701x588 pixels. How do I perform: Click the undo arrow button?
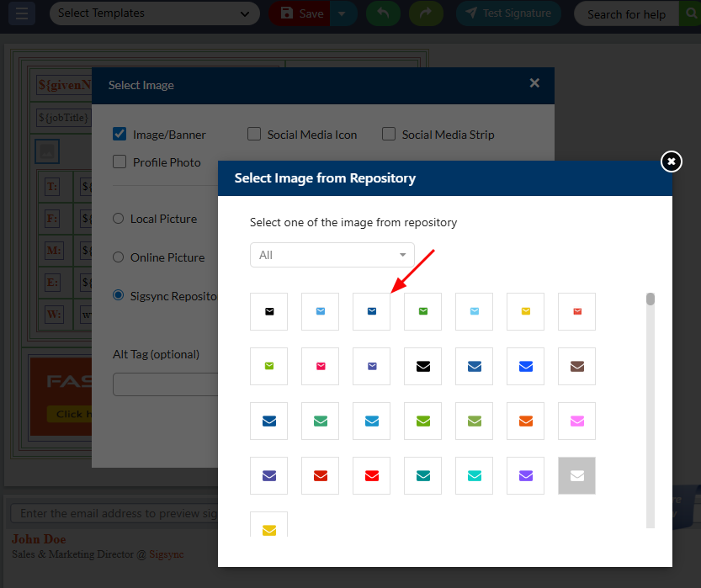(383, 13)
